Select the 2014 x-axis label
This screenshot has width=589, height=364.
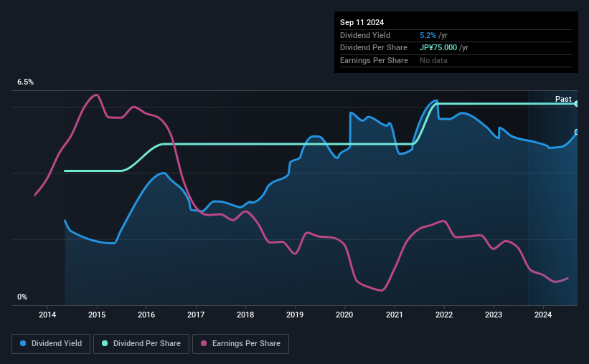[x=47, y=315]
